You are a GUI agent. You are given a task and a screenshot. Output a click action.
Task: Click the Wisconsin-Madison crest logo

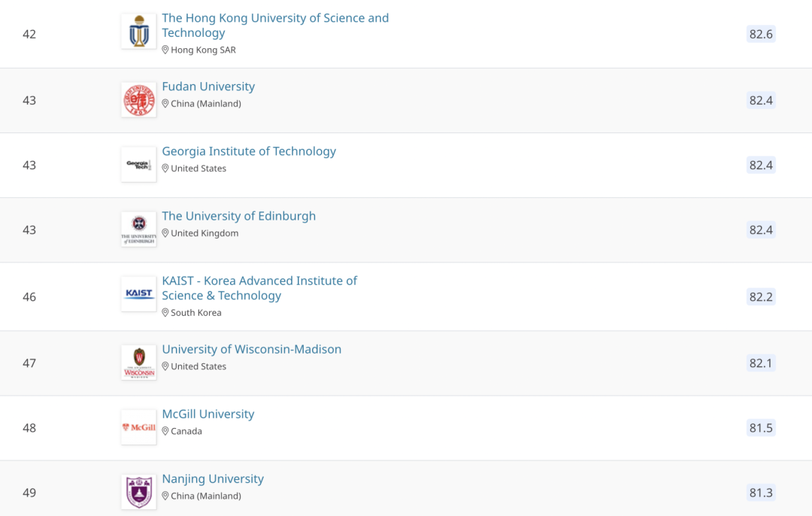pyautogui.click(x=138, y=363)
